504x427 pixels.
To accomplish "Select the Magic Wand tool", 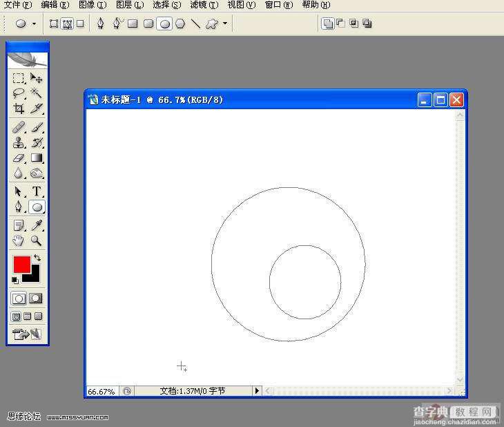I will coord(36,93).
